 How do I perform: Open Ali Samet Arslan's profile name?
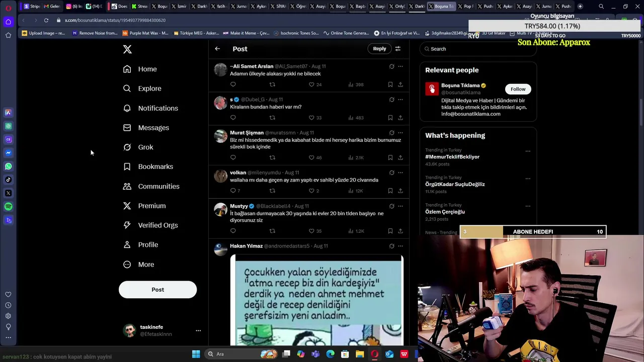(252, 66)
